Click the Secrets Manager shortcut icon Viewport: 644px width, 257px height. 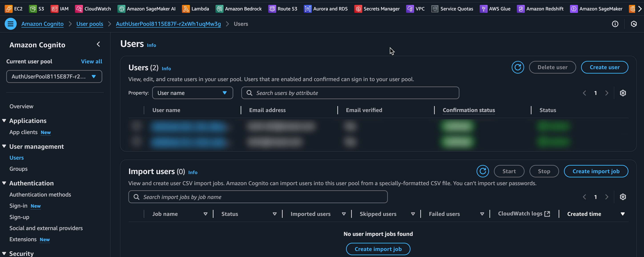coord(358,9)
